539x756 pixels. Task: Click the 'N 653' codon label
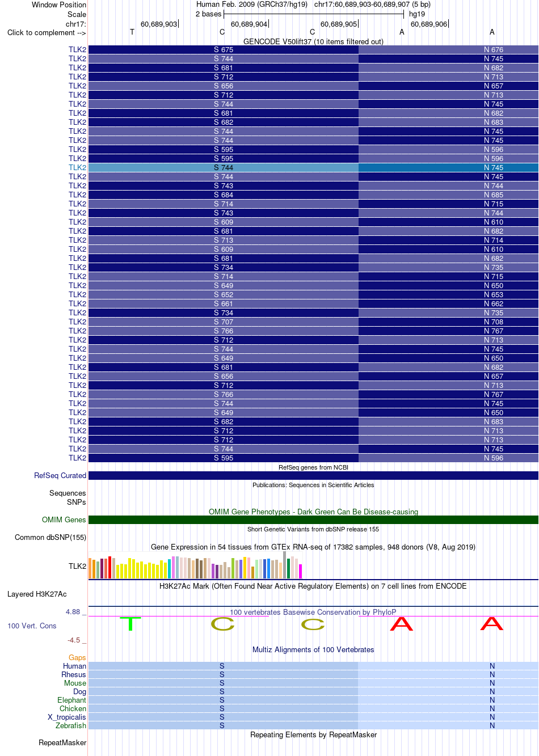click(x=494, y=295)
